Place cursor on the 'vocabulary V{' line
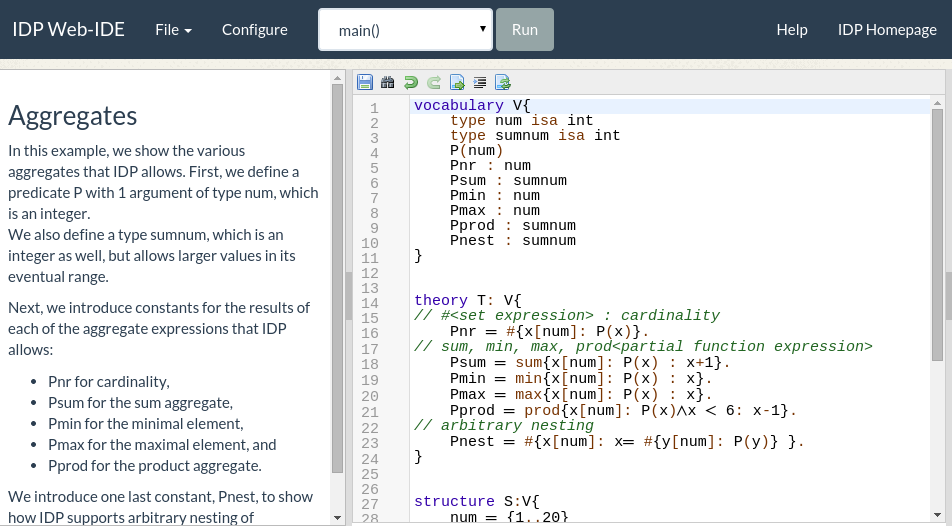952x526 pixels. pyautogui.click(x=470, y=106)
